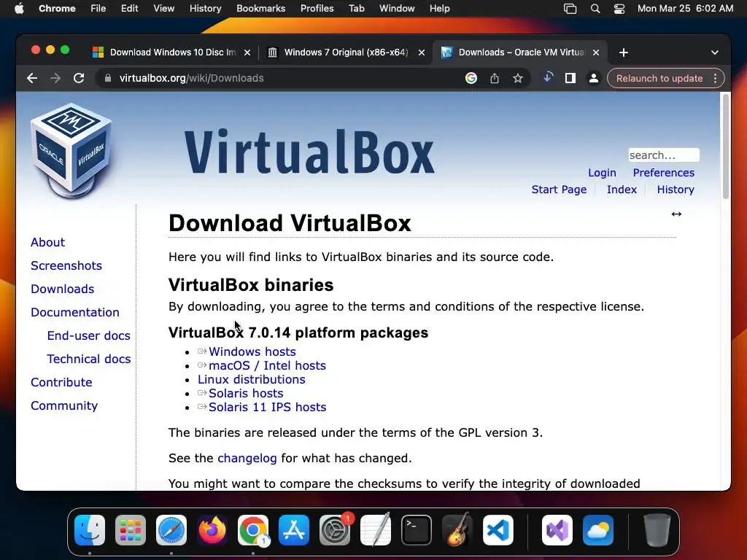The height and width of the screenshot is (560, 747).
Task: Open Preferences link
Action: pos(663,173)
